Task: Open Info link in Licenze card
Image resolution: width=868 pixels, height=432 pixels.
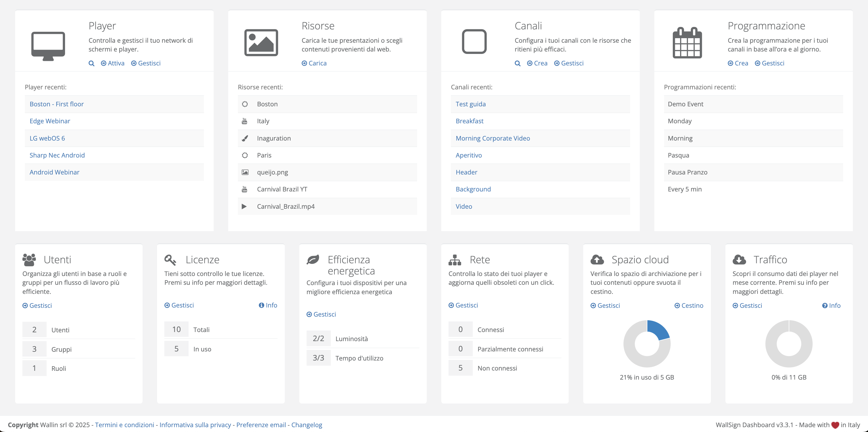Action: point(268,305)
